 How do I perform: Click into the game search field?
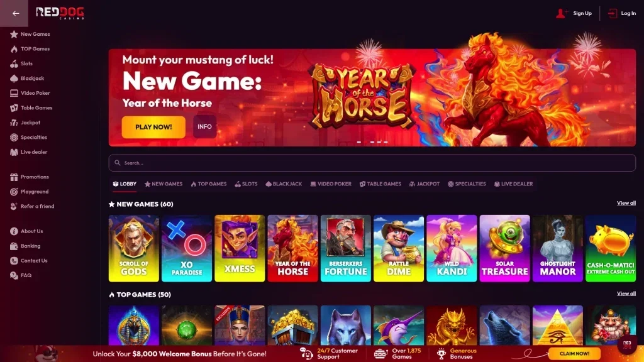click(372, 163)
